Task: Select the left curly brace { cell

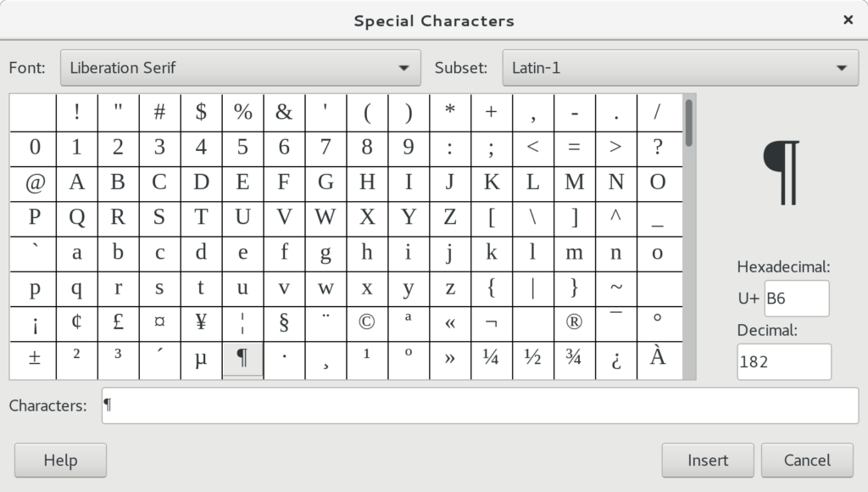Action: (x=492, y=288)
